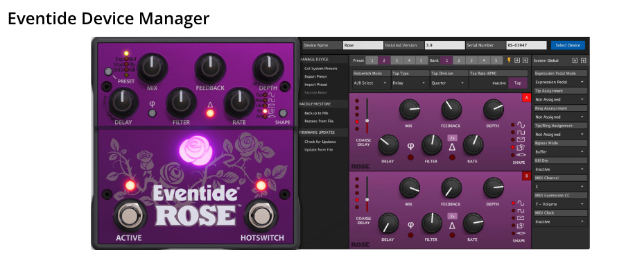Screen dimensions: 644x261
Task: Click the B preset marker on lower panel
Action: tap(526, 176)
